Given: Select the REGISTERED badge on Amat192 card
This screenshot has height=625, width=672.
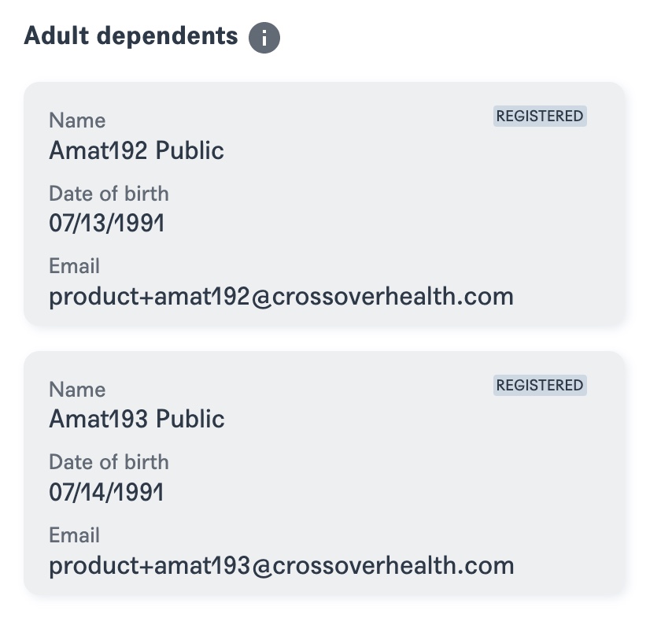Looking at the screenshot, I should (x=540, y=116).
